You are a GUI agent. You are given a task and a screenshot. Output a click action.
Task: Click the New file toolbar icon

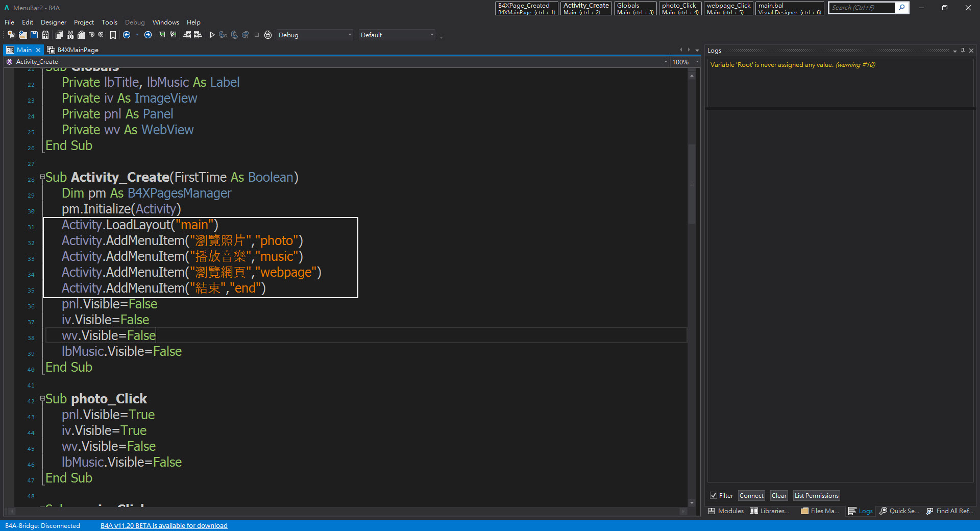click(11, 35)
